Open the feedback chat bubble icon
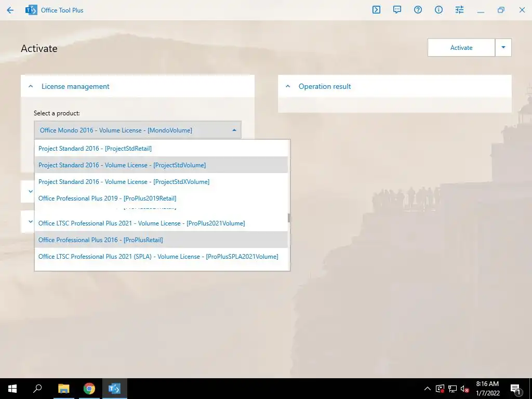The image size is (532, 399). point(397,10)
